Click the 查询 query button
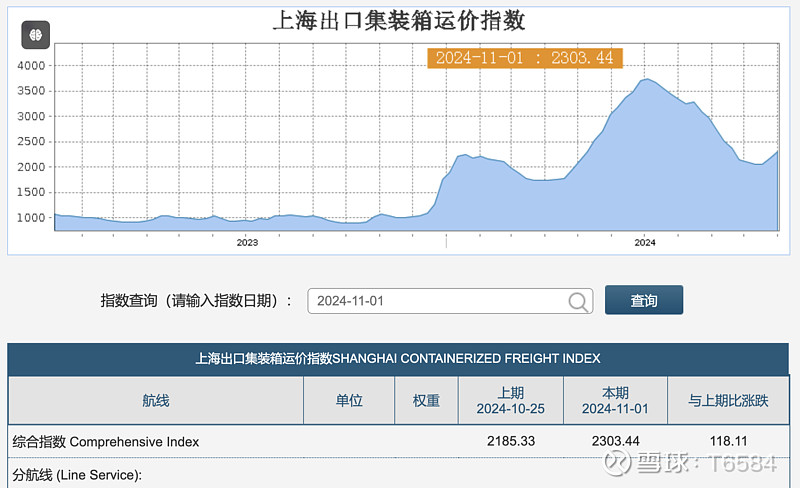800x488 pixels. click(644, 300)
